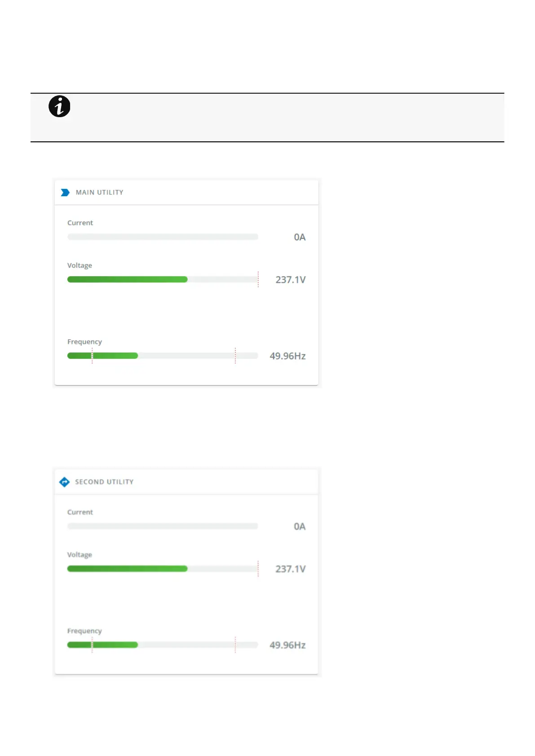
Task: Click the Main Utility 49.96Hz reading
Action: 287,356
